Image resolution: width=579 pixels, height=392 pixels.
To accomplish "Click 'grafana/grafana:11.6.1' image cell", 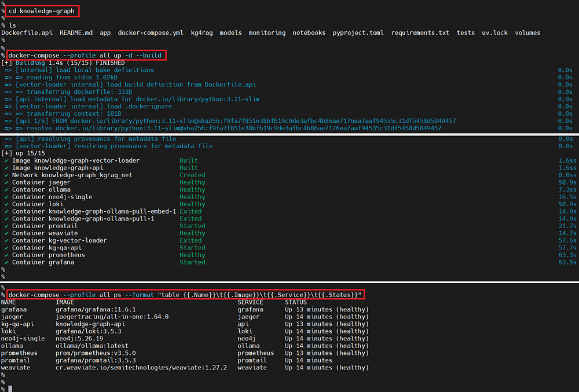I will pos(96,309).
